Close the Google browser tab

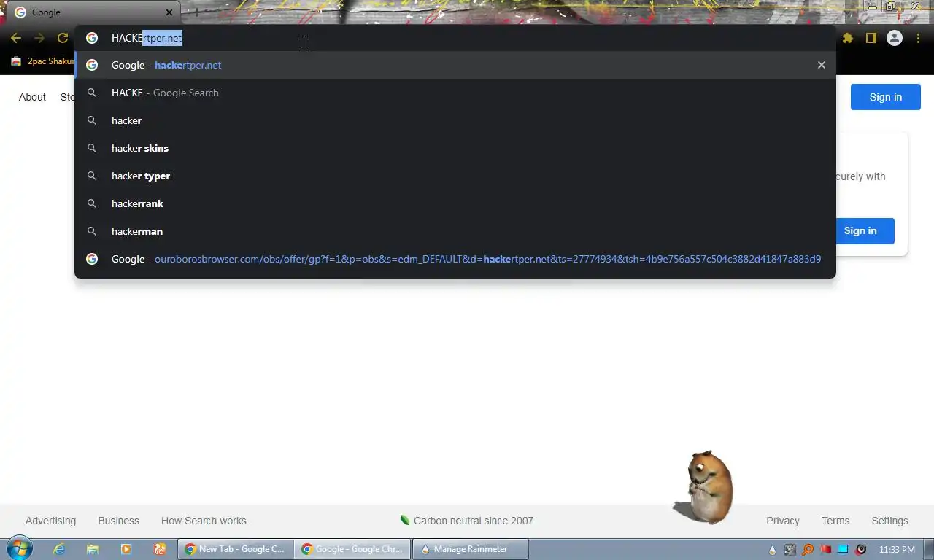169,12
